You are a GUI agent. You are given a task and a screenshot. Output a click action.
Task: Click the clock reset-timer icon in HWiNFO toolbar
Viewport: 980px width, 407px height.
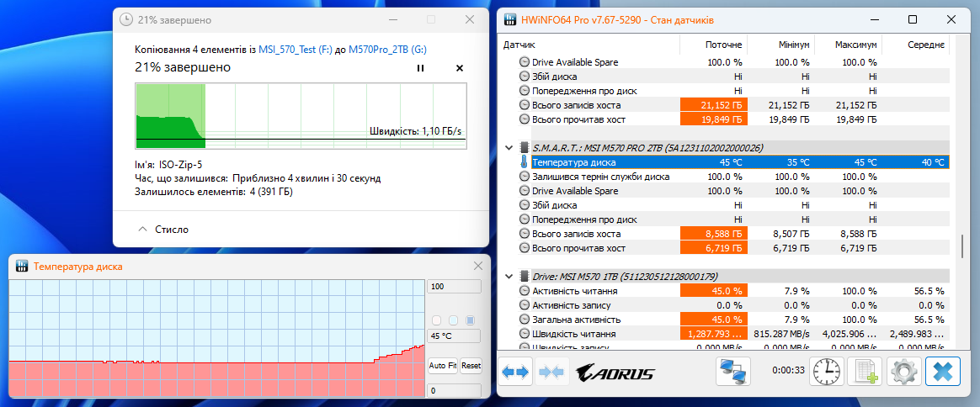[826, 372]
